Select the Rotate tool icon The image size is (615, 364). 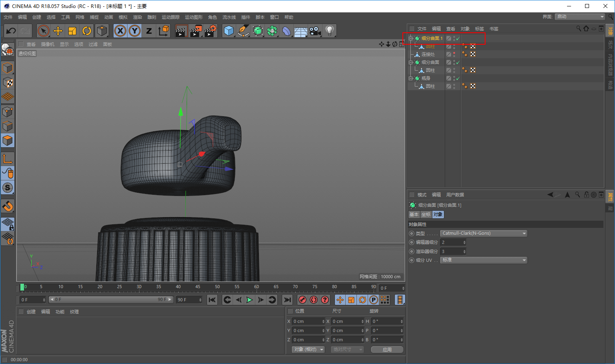click(x=87, y=31)
